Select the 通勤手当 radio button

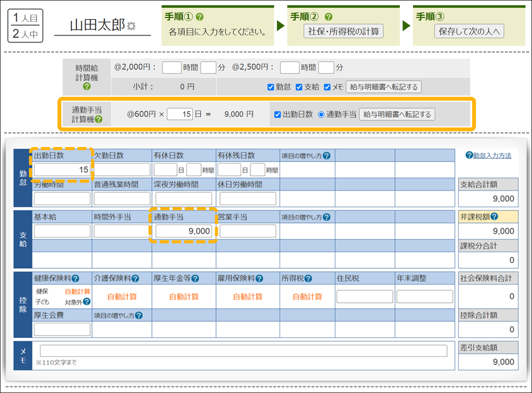tap(321, 114)
